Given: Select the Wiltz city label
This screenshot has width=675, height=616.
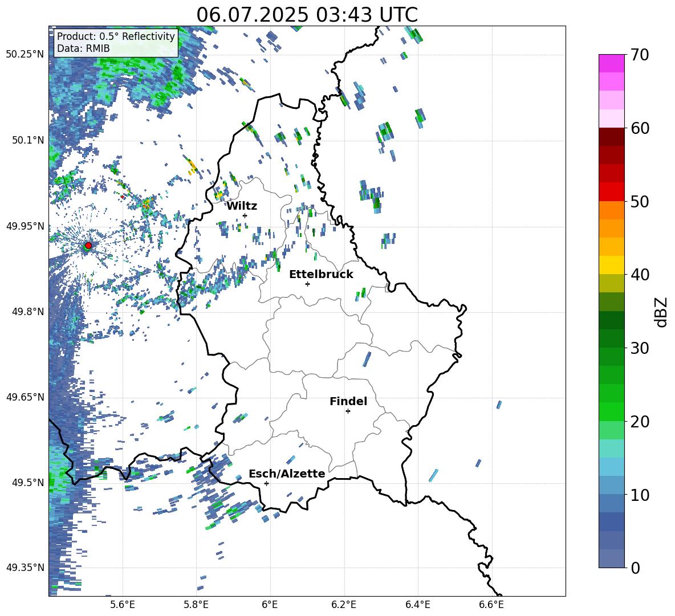Looking at the screenshot, I should [242, 206].
